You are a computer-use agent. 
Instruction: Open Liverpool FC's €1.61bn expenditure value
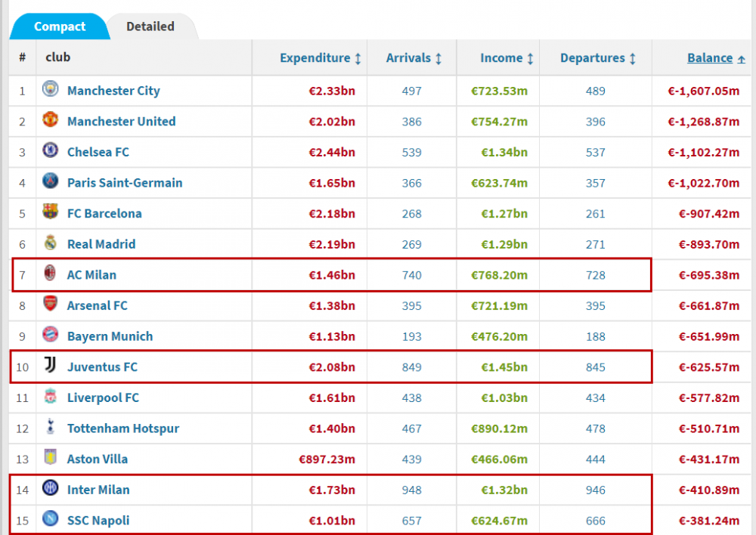point(332,398)
